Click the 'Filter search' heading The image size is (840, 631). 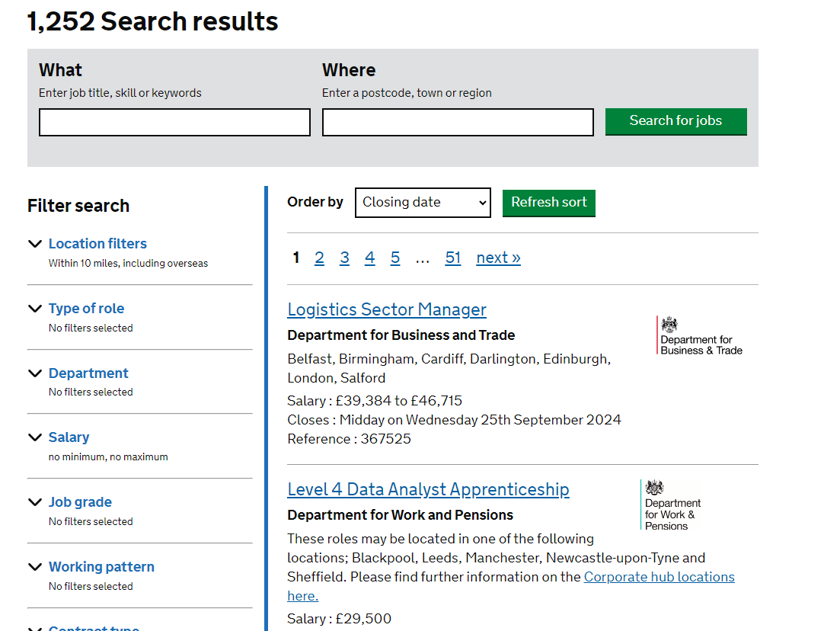(78, 206)
